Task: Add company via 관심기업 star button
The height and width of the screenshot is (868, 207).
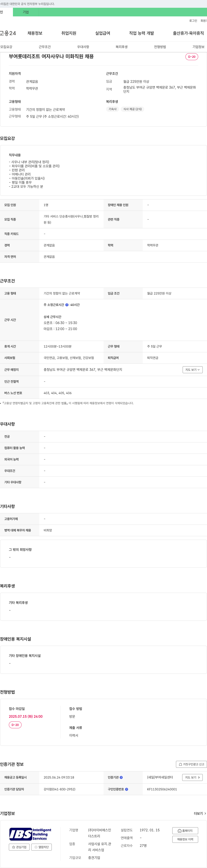Action: click(x=19, y=847)
